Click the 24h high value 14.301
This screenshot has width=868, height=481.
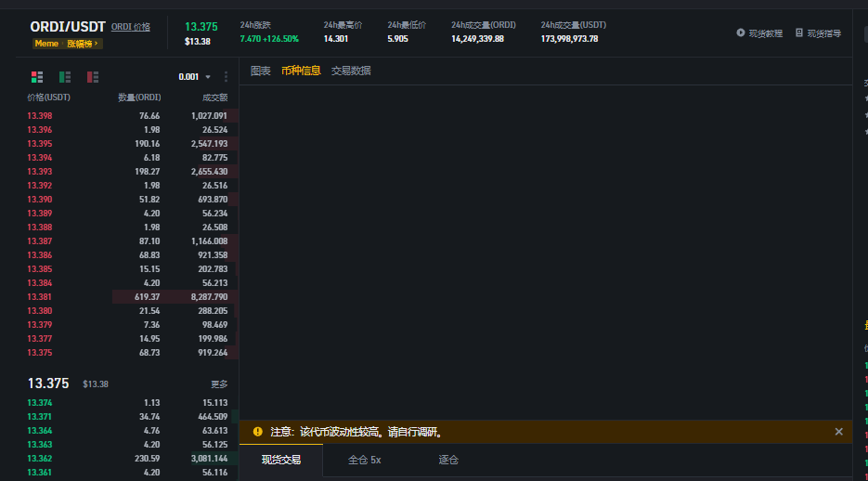(x=336, y=39)
